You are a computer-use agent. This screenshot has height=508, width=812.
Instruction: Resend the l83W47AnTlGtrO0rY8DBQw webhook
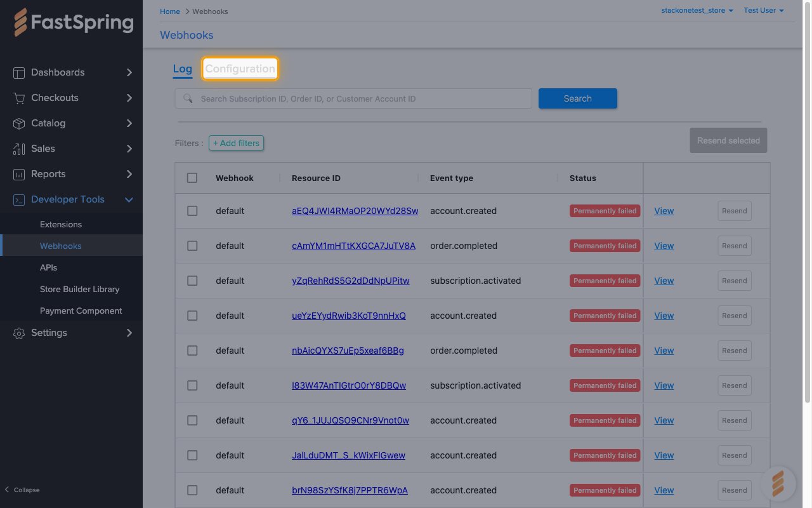click(x=735, y=385)
